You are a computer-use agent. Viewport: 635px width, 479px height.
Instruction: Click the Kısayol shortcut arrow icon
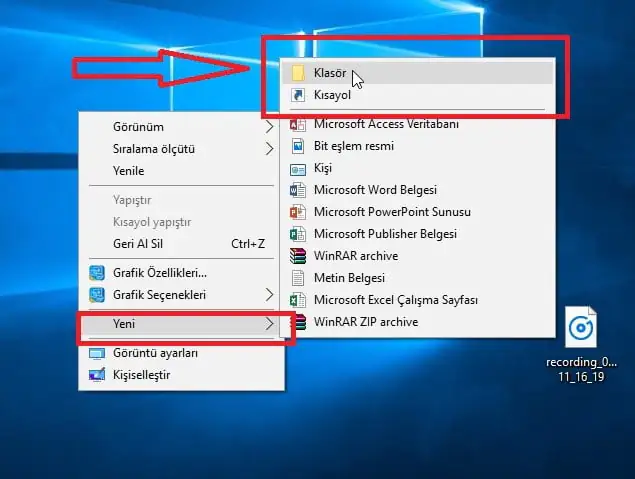pos(298,95)
